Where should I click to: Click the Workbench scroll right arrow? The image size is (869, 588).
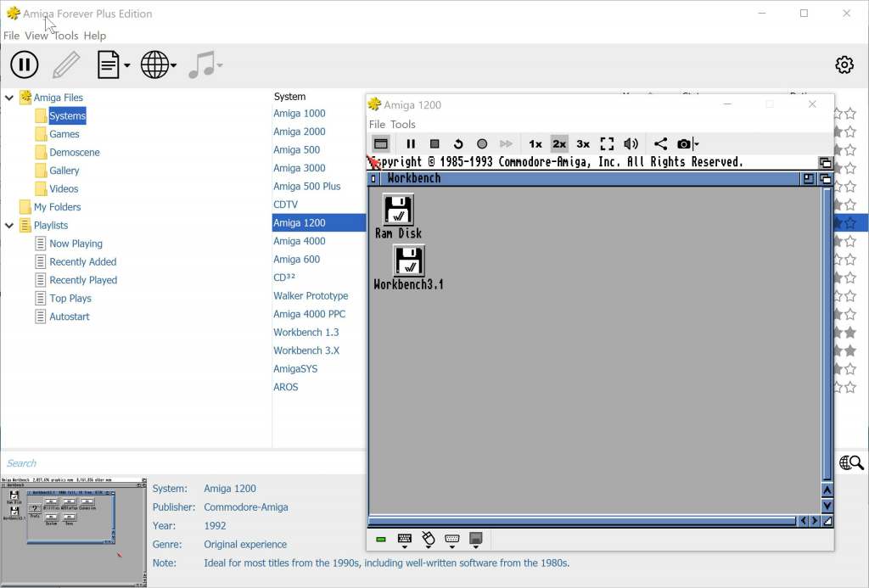pos(815,521)
